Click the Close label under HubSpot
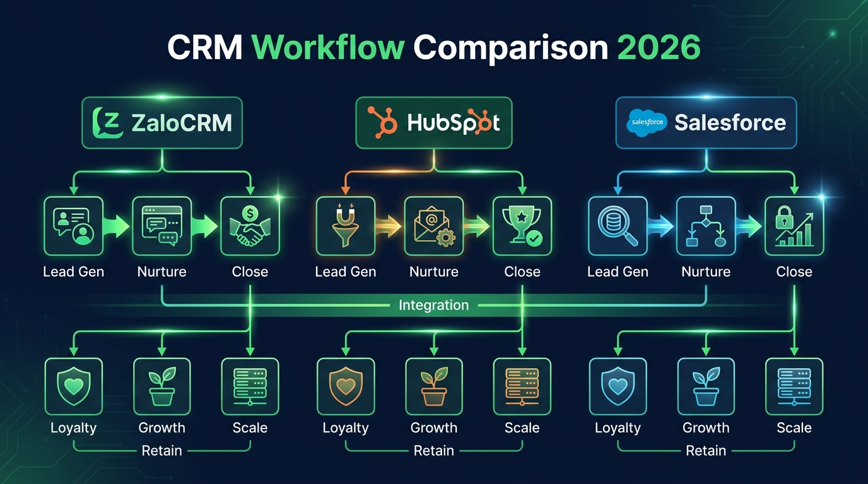The height and width of the screenshot is (484, 868). point(522,272)
